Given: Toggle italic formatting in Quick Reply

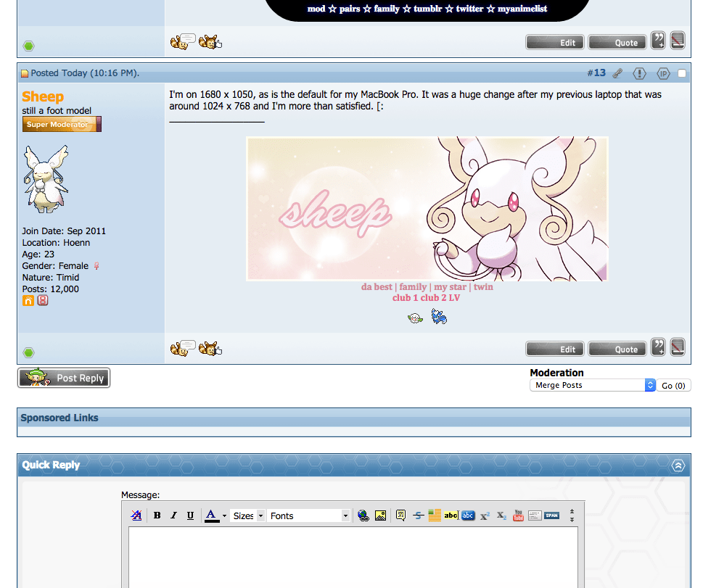Looking at the screenshot, I should tap(173, 515).
